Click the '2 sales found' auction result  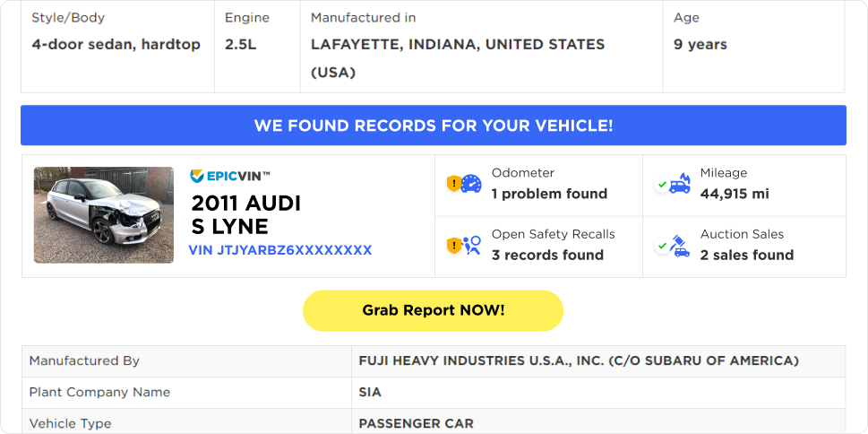(746, 255)
